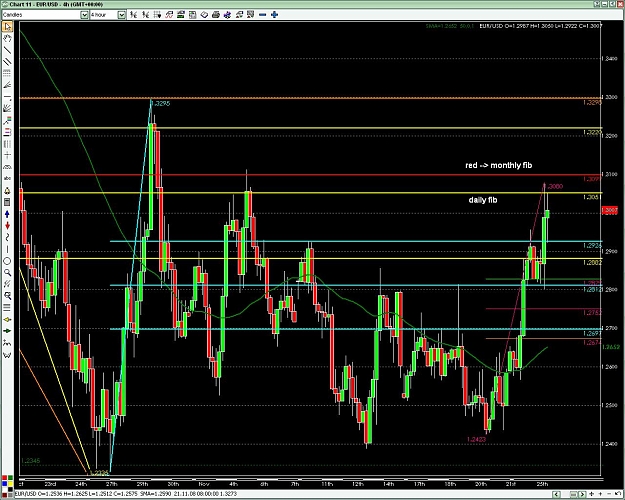Click the first price-scale toolbar icon

(134, 15)
